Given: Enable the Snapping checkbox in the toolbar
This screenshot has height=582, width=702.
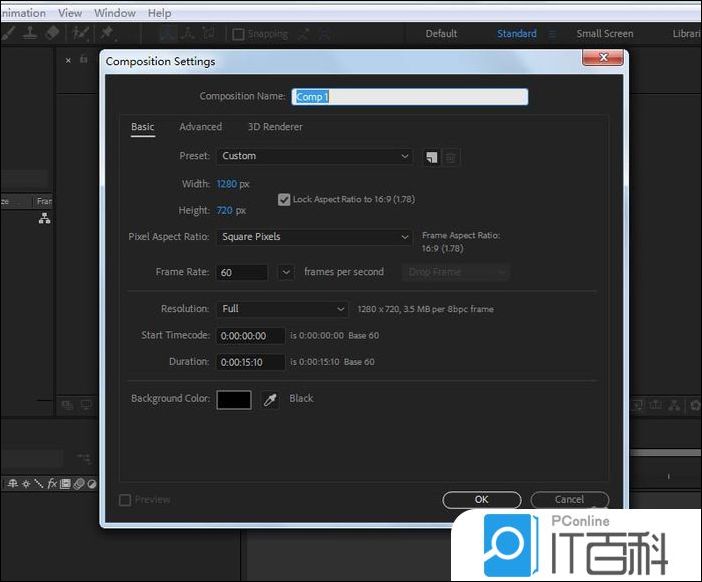Looking at the screenshot, I should [x=238, y=34].
